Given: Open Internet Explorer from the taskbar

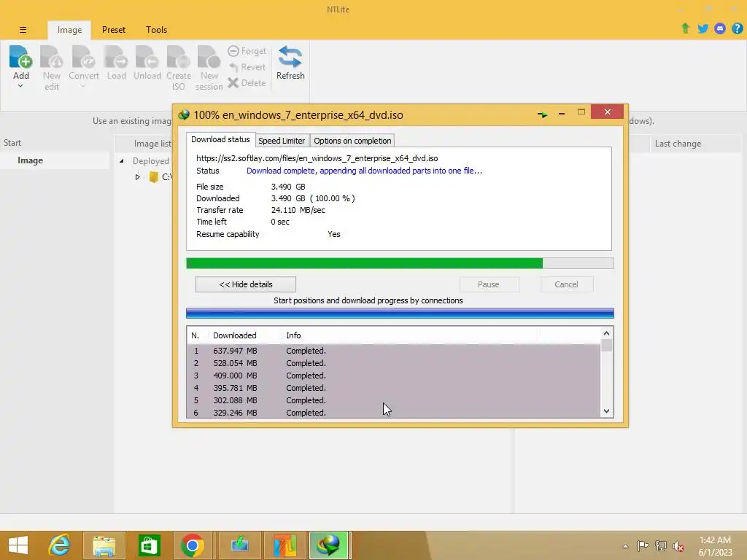Looking at the screenshot, I should point(60,545).
